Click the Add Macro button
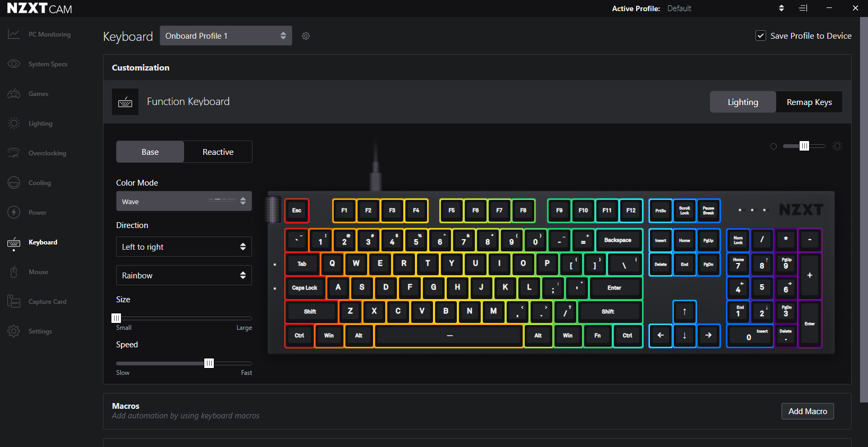The width and height of the screenshot is (868, 447). (x=808, y=411)
